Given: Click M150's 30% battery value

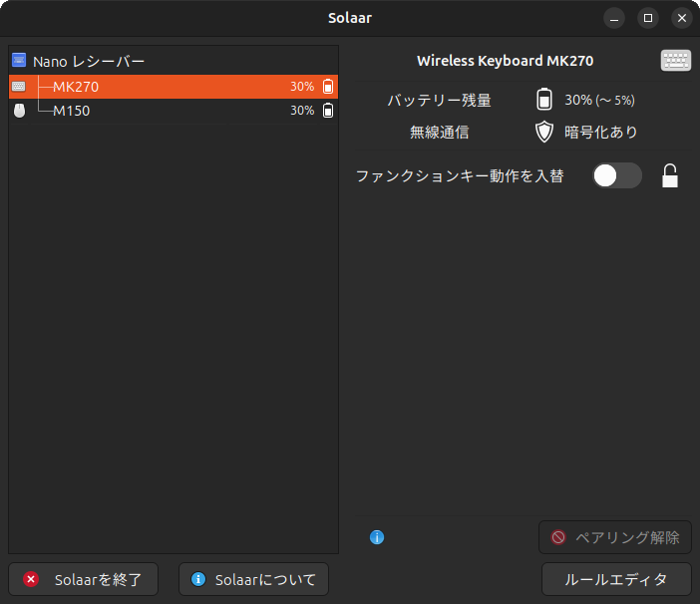Looking at the screenshot, I should (302, 111).
